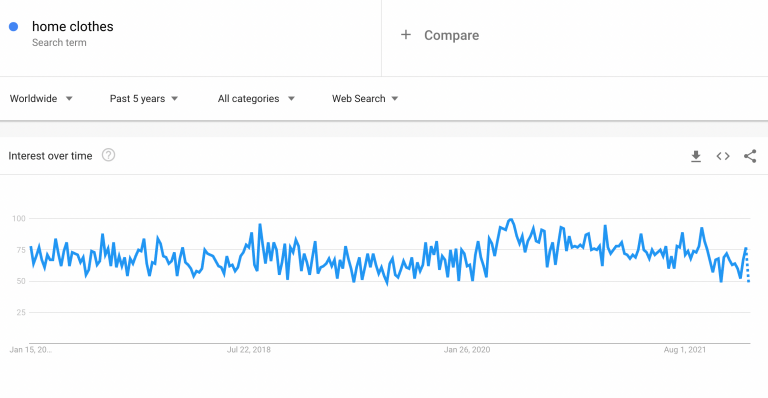768x398 pixels.
Task: Click the Search term subtitle
Action: coord(59,43)
